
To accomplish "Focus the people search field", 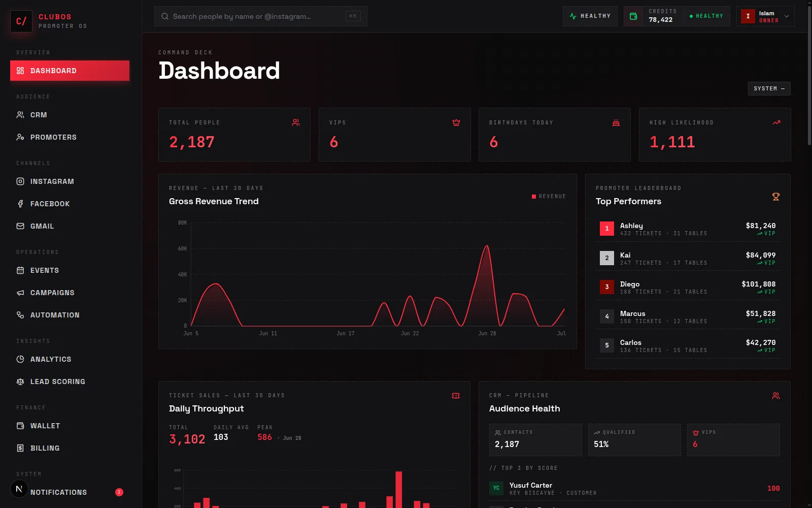I will point(261,16).
